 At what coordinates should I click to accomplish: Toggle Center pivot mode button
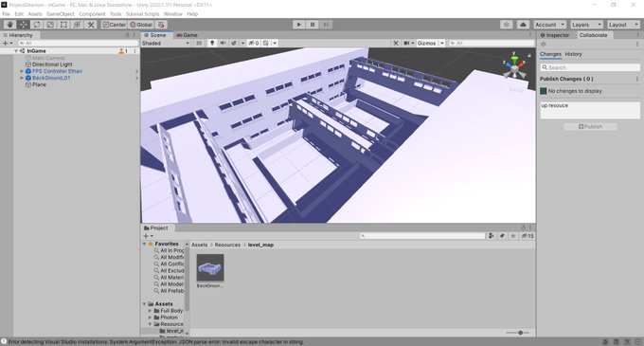pyautogui.click(x=115, y=25)
